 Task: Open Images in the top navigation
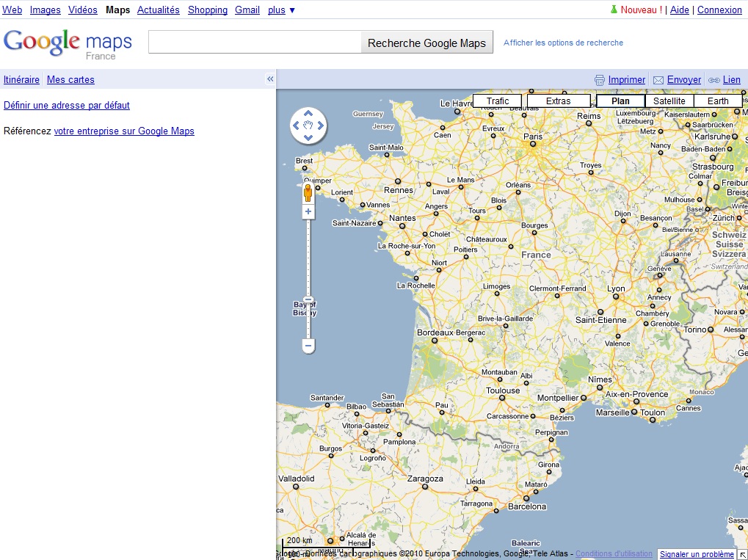point(46,10)
